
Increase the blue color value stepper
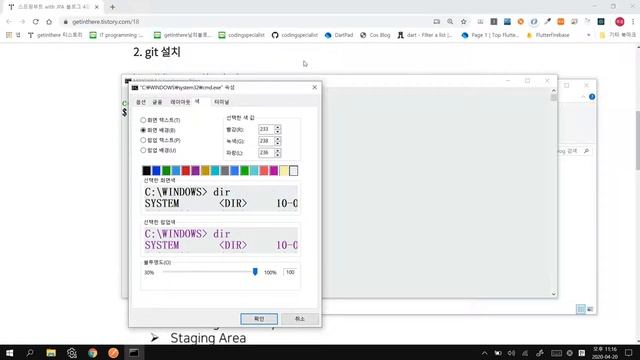pyautogui.click(x=278, y=151)
